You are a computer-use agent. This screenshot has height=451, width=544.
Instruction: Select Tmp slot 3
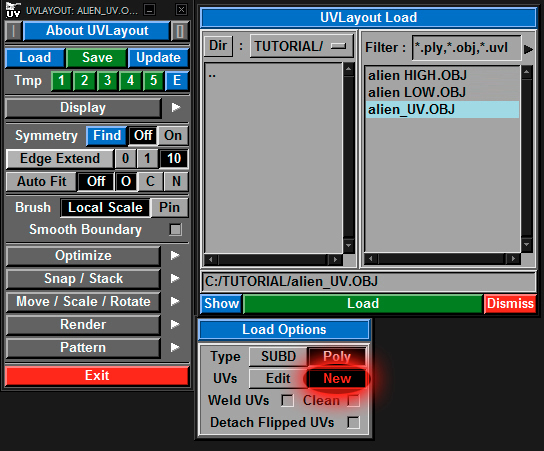pyautogui.click(x=107, y=81)
